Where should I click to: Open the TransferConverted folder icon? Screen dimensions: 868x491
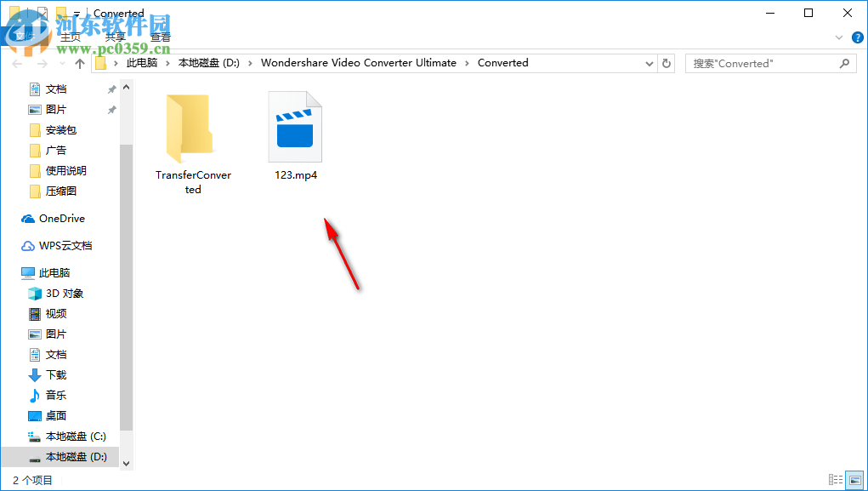(191, 129)
